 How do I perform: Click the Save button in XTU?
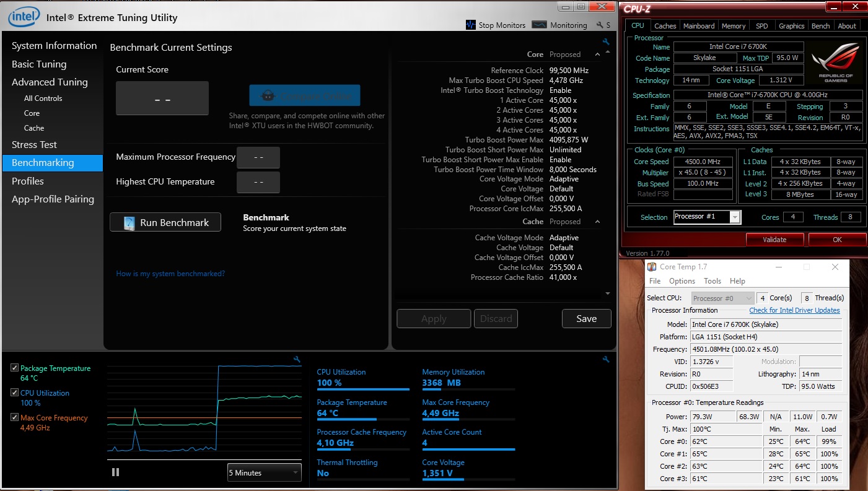(x=586, y=319)
